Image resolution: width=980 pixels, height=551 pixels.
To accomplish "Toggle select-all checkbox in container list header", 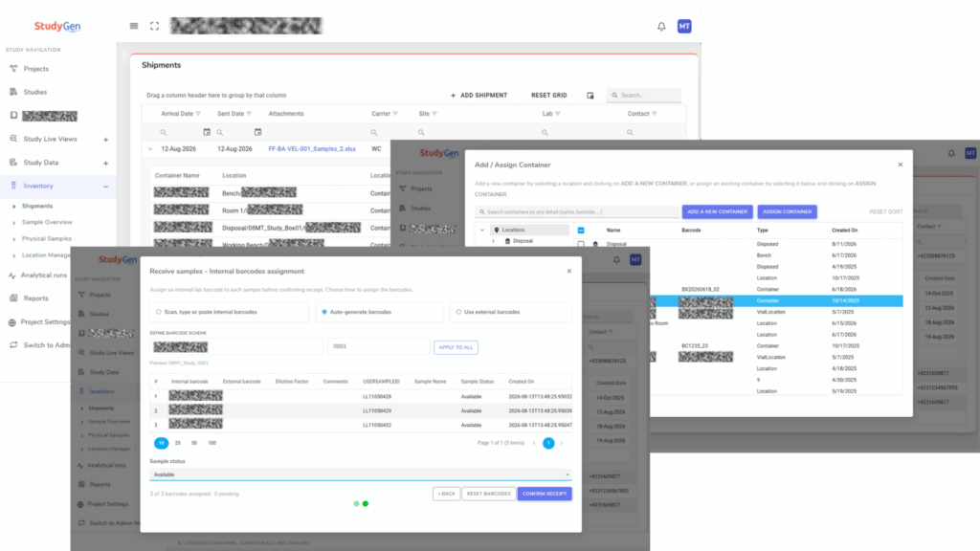I will [581, 231].
